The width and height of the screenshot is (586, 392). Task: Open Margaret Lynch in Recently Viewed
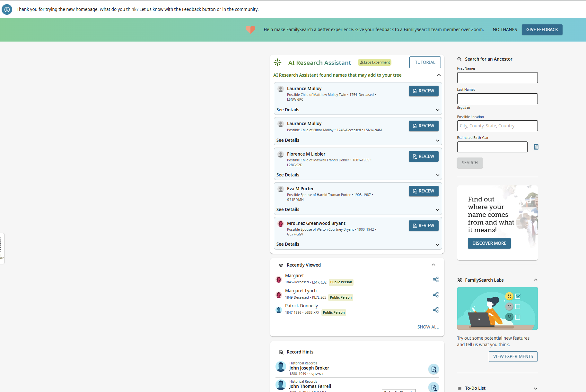pos(301,291)
